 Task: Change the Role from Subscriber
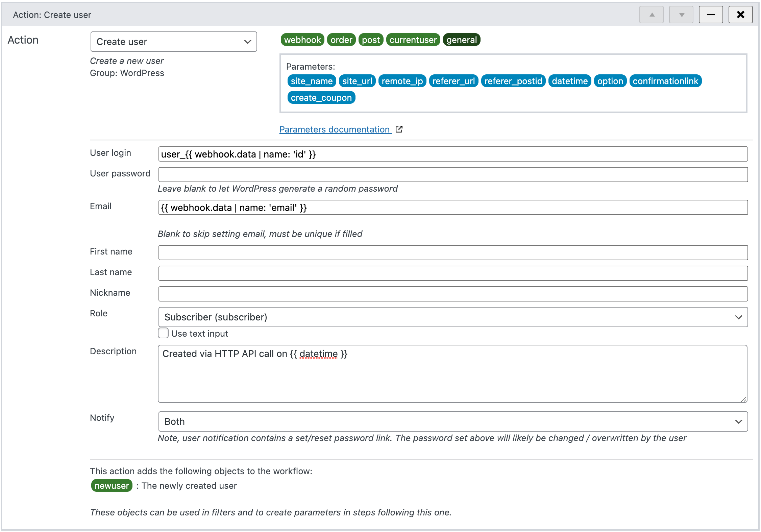(453, 317)
